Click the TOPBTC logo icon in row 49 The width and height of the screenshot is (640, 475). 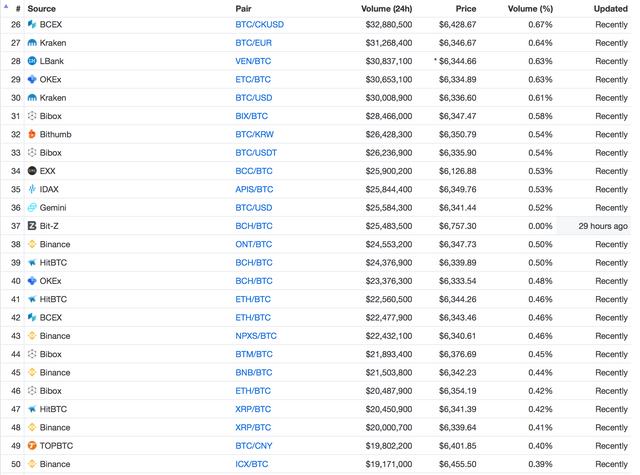tap(32, 446)
